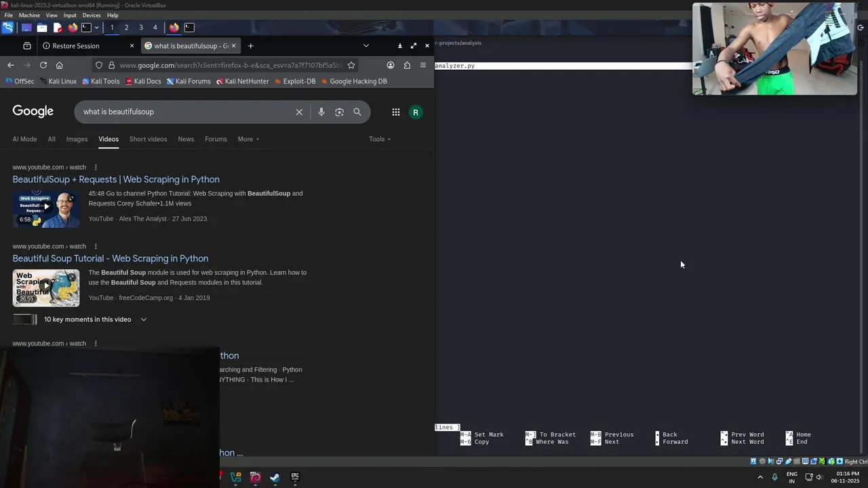Viewport: 868px width, 488px height.
Task: Switch to the Short videos results tab
Action: [x=148, y=139]
